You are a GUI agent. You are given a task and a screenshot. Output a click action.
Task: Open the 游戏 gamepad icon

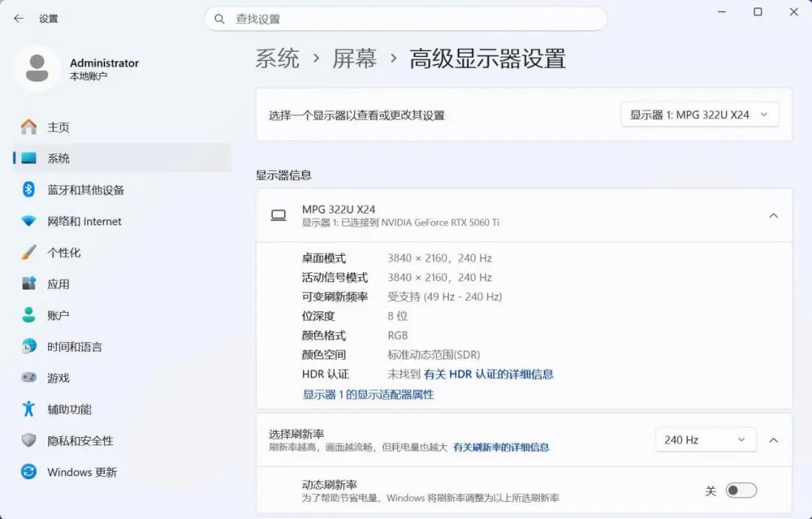(x=29, y=378)
